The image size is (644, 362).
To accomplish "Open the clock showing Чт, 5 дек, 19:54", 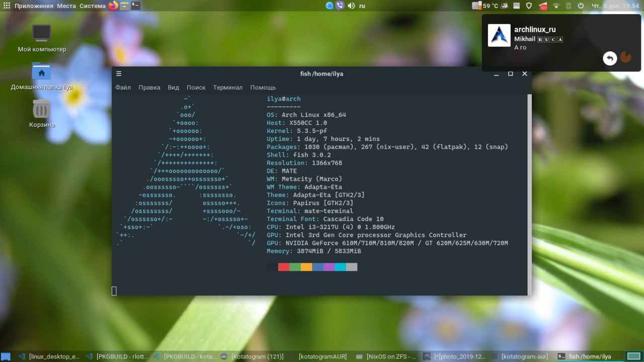I will pyautogui.click(x=615, y=6).
